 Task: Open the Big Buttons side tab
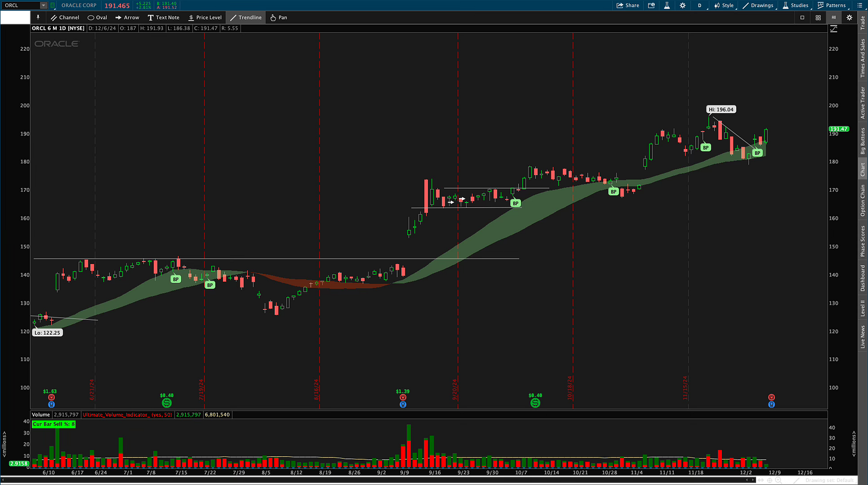(x=862, y=141)
